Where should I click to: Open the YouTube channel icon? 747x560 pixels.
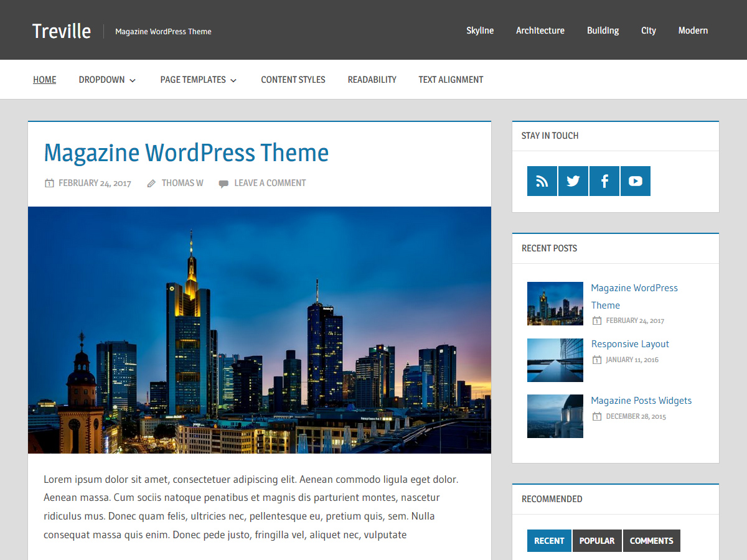click(x=635, y=180)
